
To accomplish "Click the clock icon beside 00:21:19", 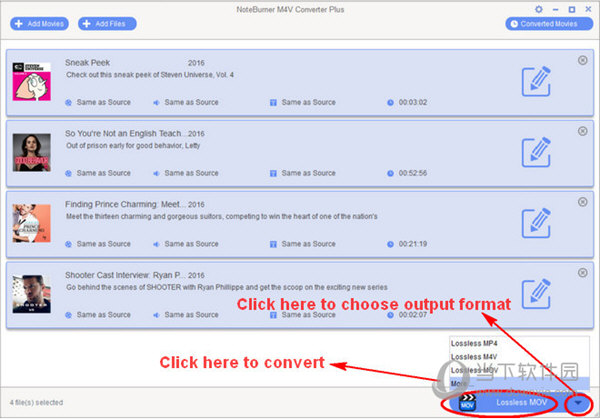I will click(390, 244).
